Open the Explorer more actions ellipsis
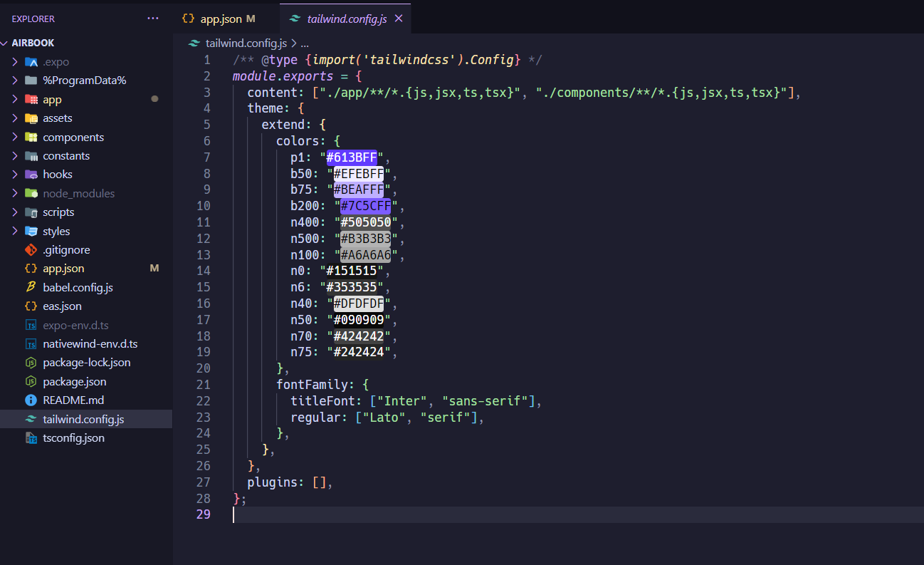 153,19
